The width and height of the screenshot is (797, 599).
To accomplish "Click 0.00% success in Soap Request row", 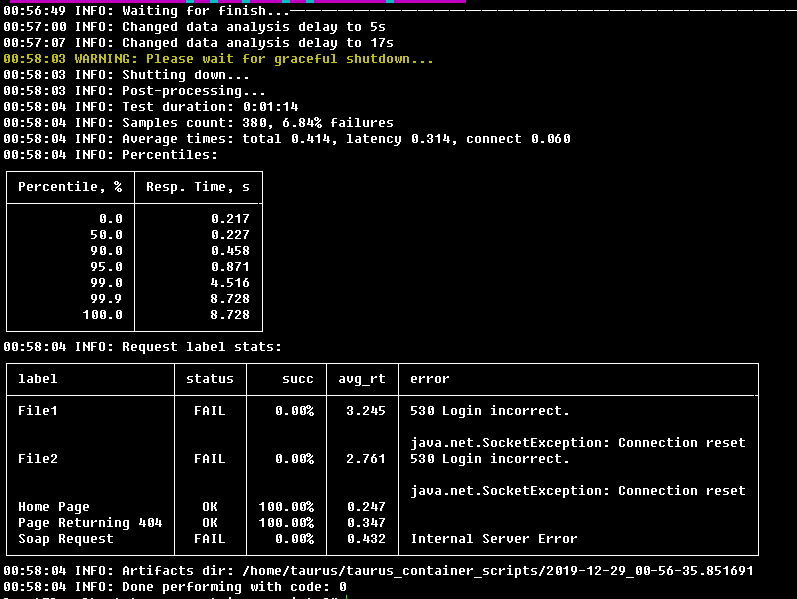I will (294, 539).
